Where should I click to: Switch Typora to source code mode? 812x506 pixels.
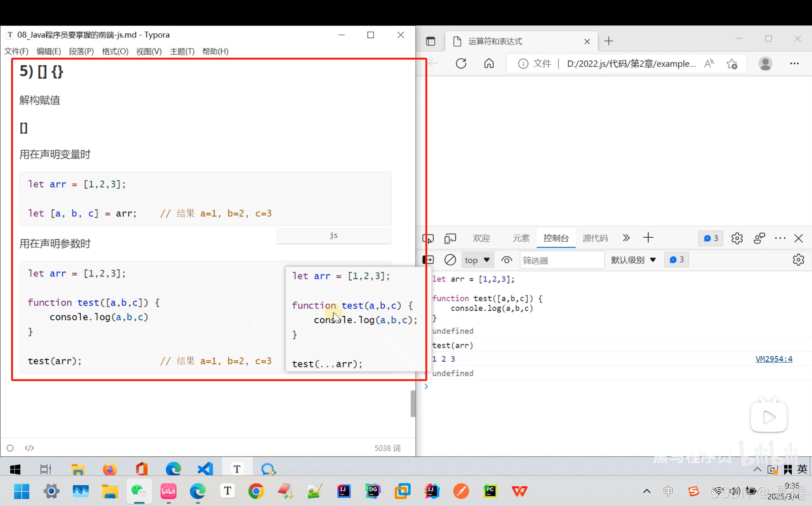tap(29, 448)
